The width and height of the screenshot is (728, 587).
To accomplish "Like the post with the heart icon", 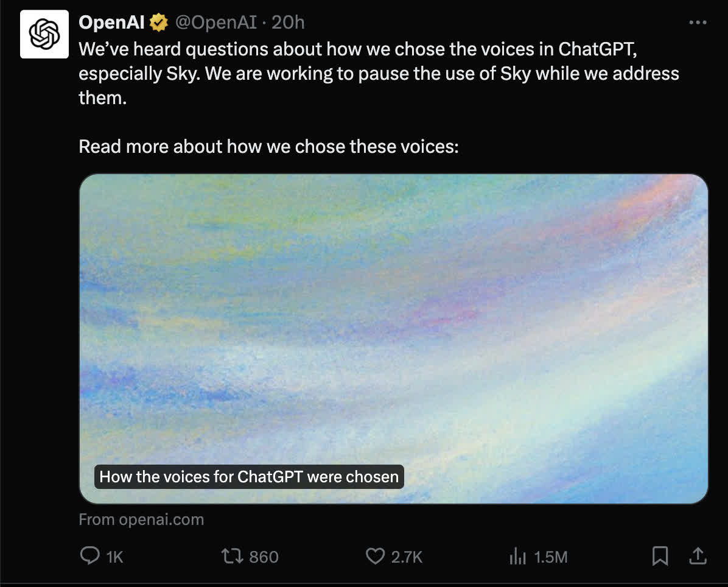I will (375, 556).
